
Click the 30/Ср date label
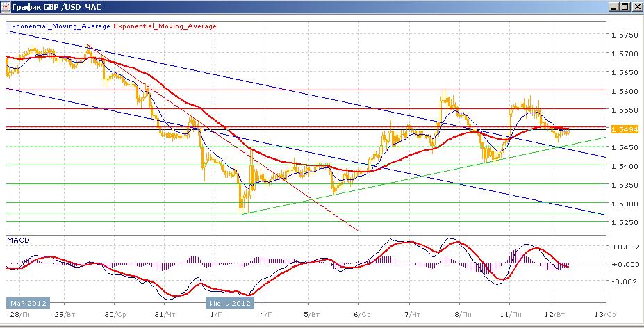[x=115, y=314]
